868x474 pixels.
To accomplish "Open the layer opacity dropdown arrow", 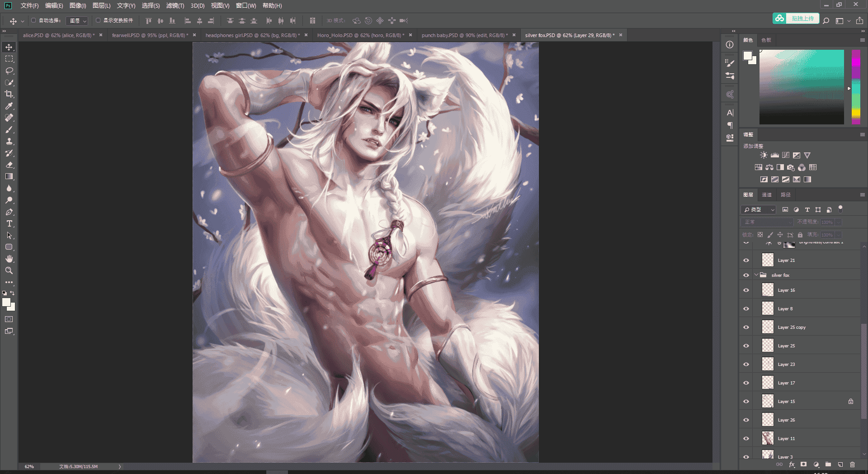I will [x=839, y=222].
